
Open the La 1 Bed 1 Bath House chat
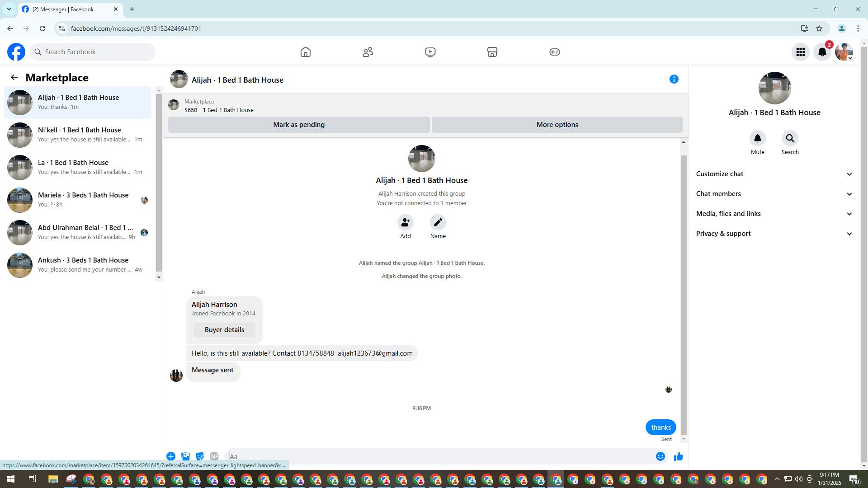pyautogui.click(x=78, y=168)
